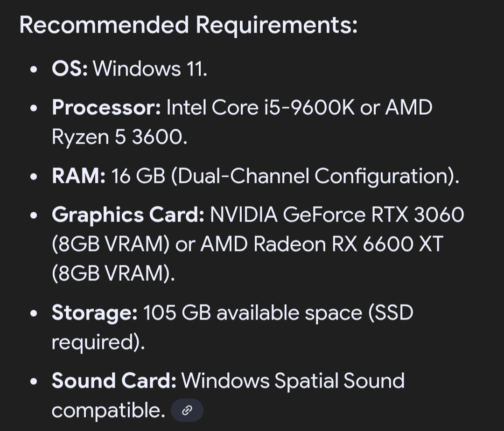Click the bold RAM label
Image resolution: width=504 pixels, height=431 pixels.
[78, 176]
